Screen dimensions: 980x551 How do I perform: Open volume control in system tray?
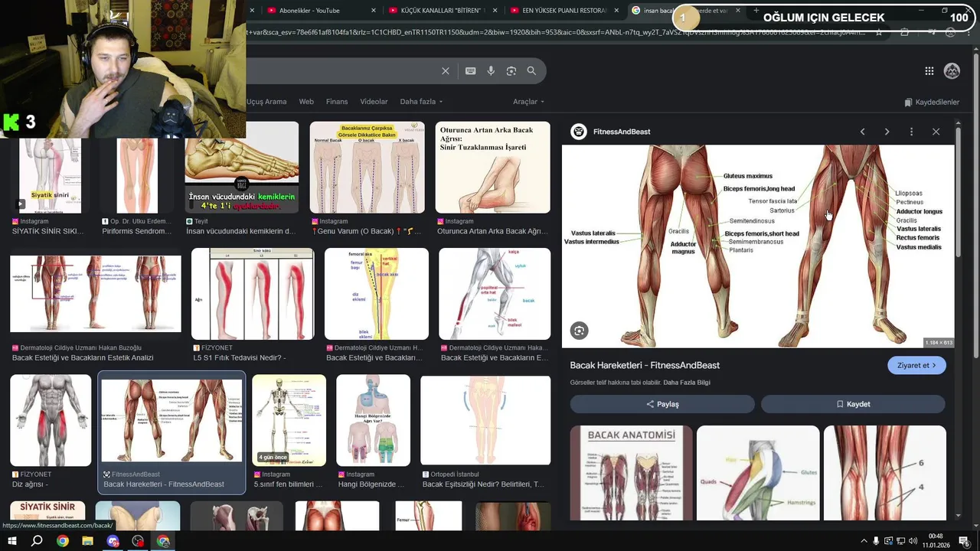click(x=914, y=541)
